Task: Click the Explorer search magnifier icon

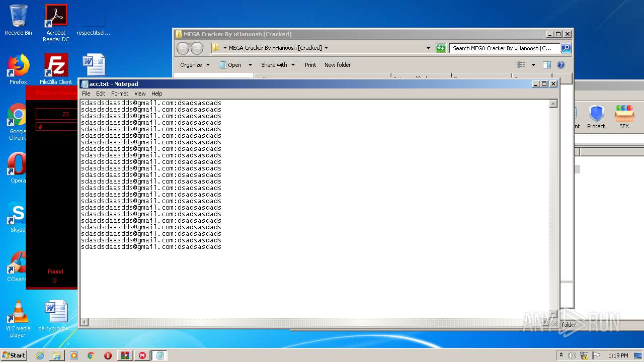Action: click(566, 48)
